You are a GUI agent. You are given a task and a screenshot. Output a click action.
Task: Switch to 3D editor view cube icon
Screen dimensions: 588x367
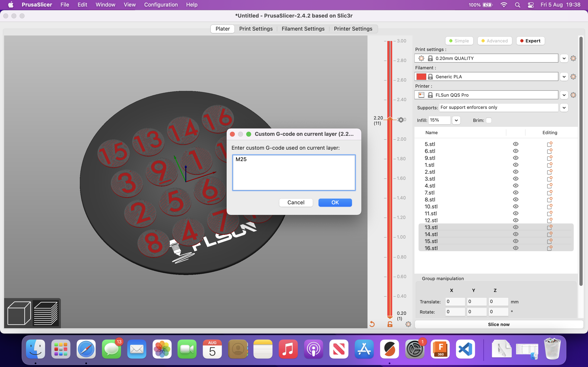pos(19,313)
